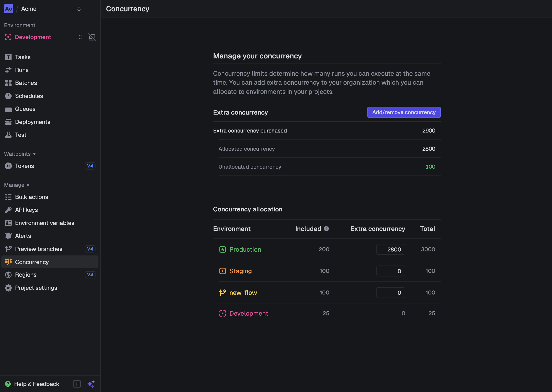Open Alerts via the bell icon
552x392 pixels.
[x=8, y=236]
